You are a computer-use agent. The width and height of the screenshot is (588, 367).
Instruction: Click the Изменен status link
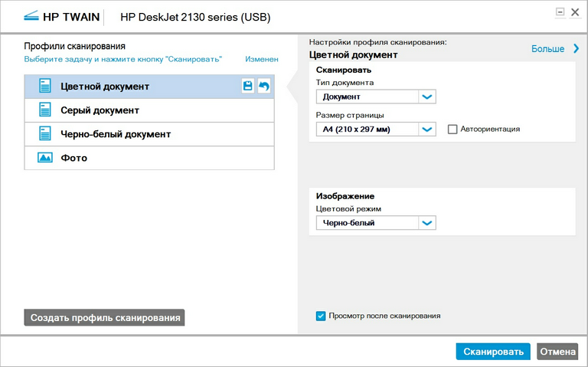click(x=262, y=59)
